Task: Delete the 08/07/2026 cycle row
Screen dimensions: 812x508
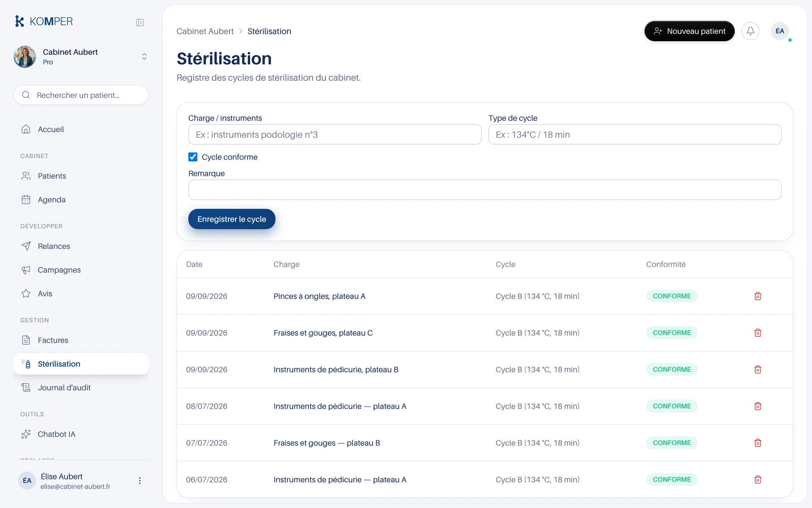Action: 758,406
